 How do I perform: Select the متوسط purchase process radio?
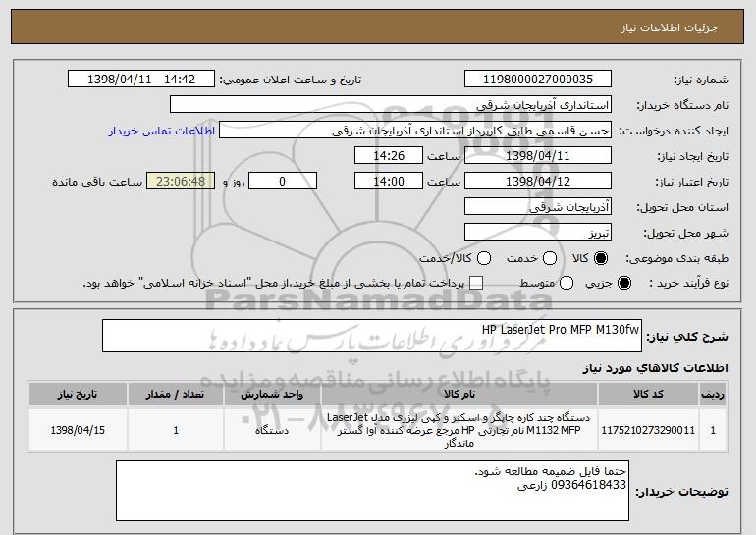point(567,283)
